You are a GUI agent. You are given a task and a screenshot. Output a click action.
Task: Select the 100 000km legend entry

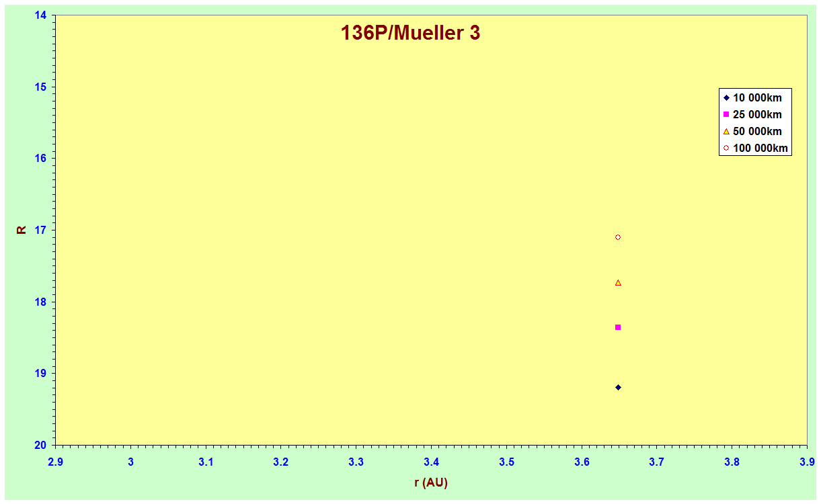pyautogui.click(x=754, y=148)
